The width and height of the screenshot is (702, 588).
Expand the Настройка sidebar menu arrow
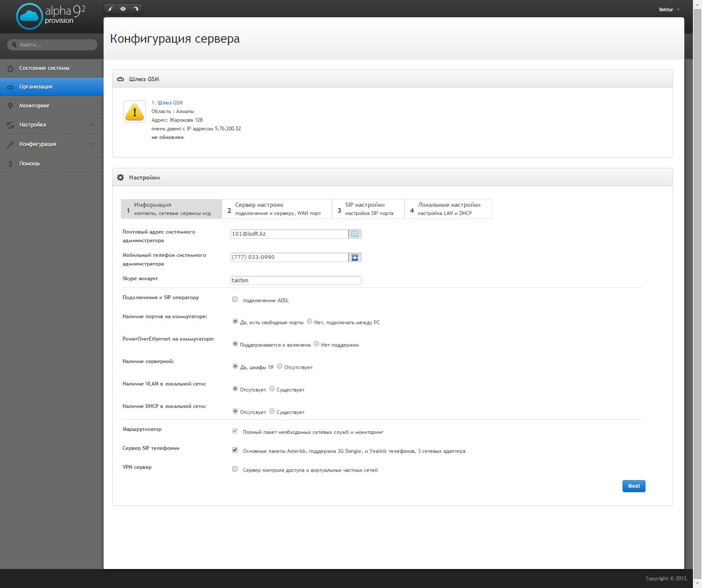[93, 125]
